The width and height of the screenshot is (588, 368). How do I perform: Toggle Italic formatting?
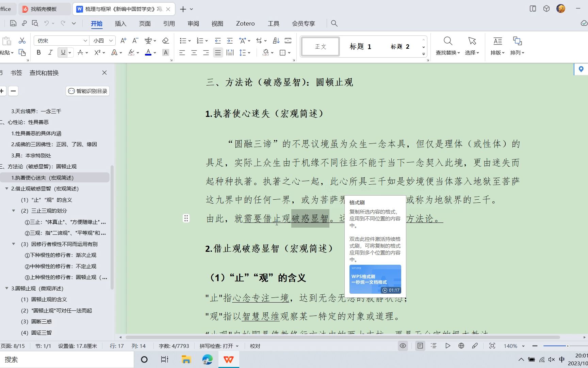(50, 52)
